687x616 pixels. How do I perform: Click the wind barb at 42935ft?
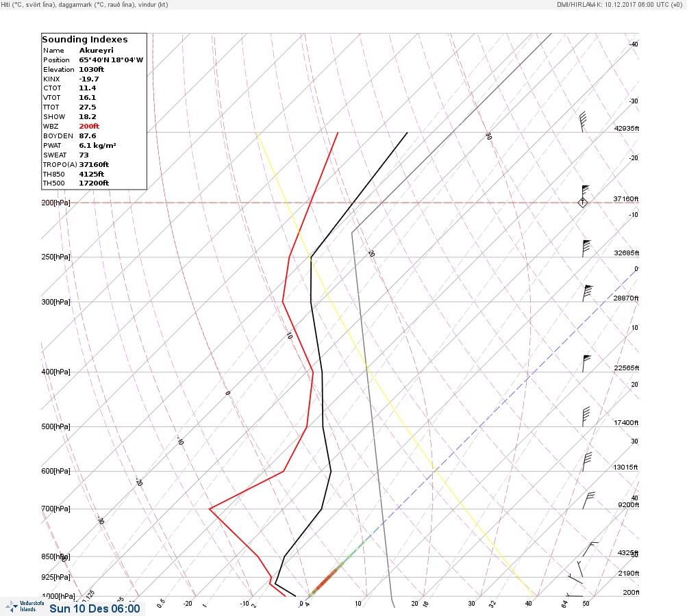pos(583,122)
